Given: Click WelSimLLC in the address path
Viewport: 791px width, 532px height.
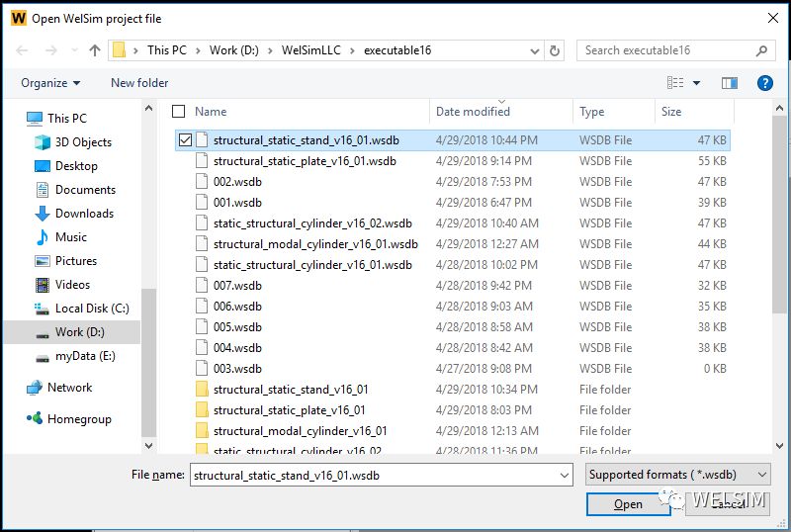Looking at the screenshot, I should (310, 50).
